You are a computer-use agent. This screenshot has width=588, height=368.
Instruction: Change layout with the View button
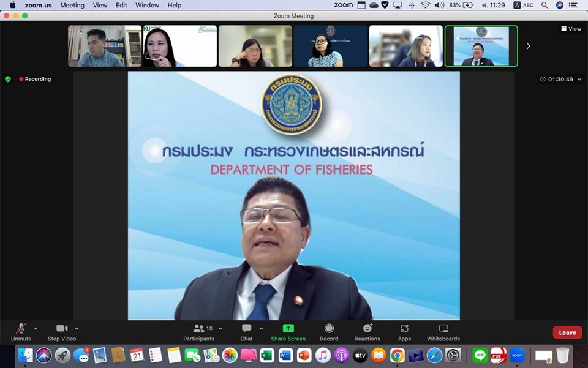571,29
